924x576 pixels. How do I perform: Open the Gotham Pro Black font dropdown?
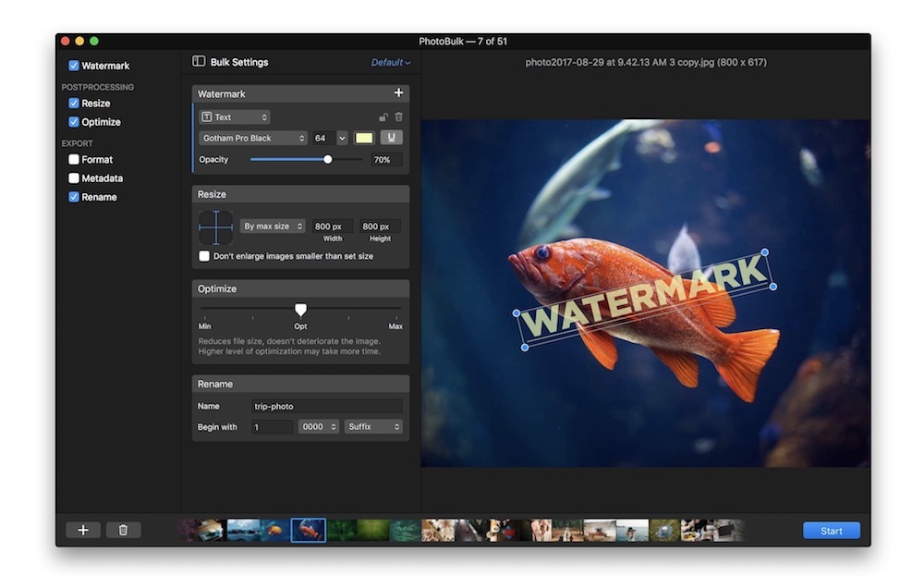[251, 137]
